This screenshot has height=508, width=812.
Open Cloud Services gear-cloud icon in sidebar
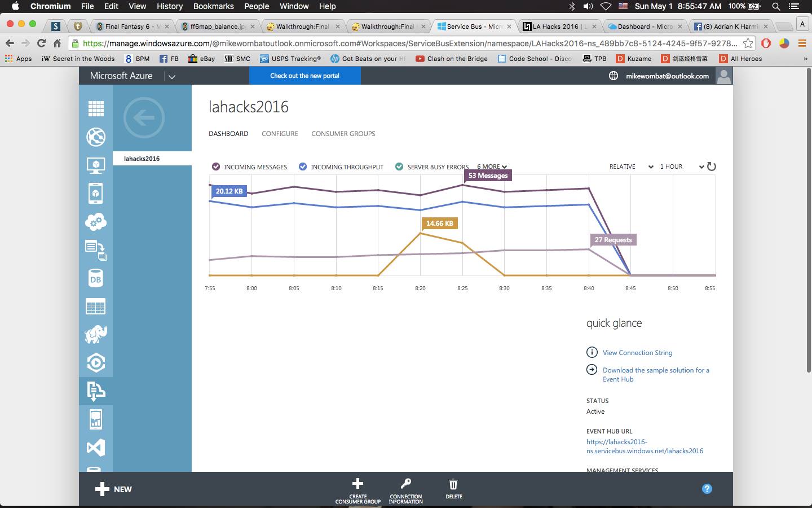tap(96, 222)
